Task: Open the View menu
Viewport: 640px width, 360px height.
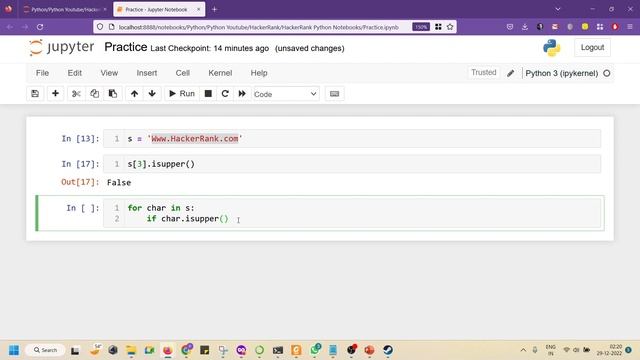Action: tap(109, 73)
